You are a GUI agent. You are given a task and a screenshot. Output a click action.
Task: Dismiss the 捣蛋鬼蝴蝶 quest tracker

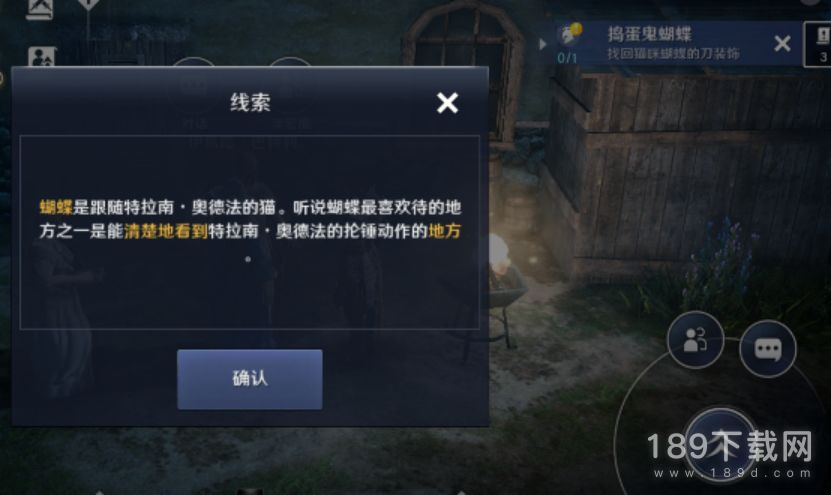point(782,43)
